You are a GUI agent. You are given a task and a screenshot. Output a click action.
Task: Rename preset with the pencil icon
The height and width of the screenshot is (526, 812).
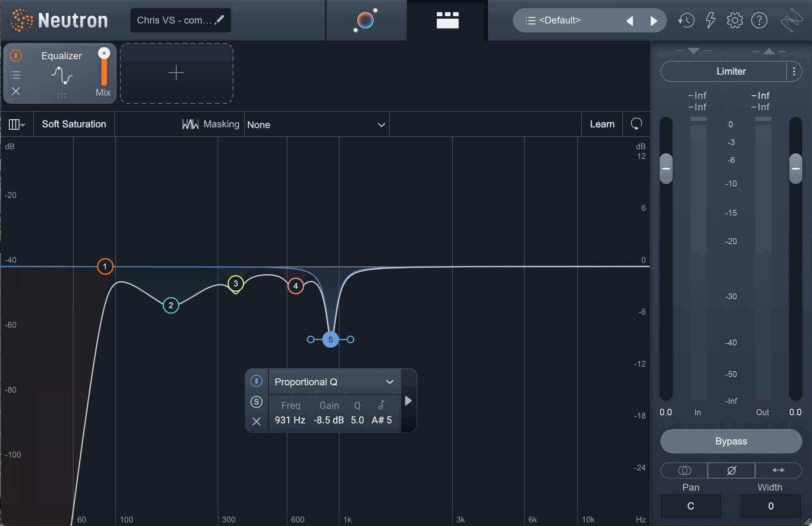click(x=220, y=20)
